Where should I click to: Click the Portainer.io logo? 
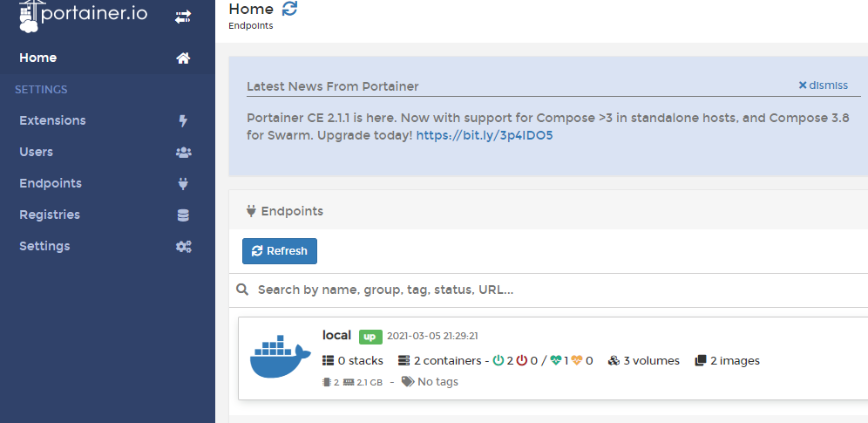83,16
